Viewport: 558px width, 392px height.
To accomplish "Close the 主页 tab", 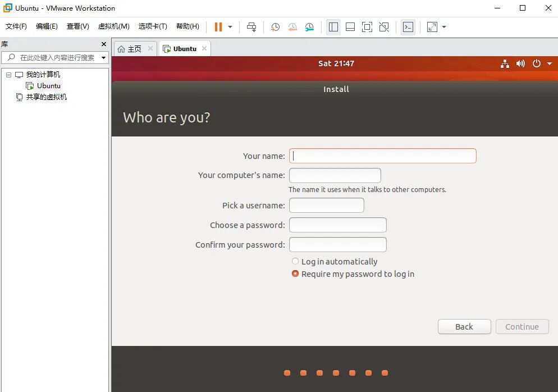I will pos(150,48).
